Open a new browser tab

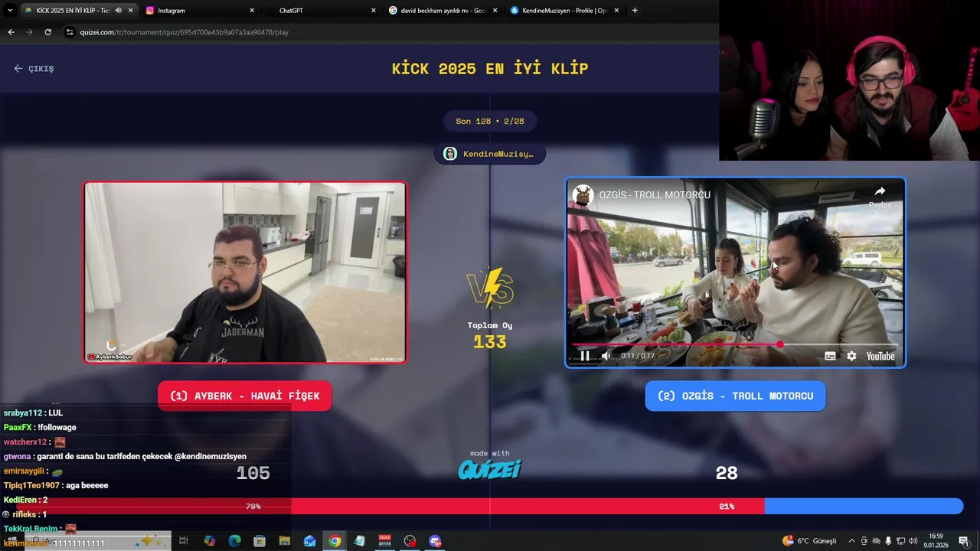(635, 10)
